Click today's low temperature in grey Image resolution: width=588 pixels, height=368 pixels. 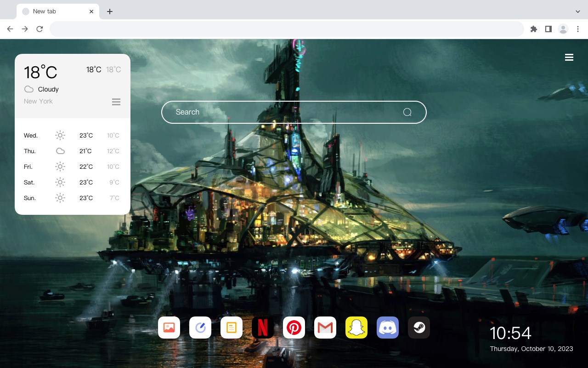[x=113, y=69]
